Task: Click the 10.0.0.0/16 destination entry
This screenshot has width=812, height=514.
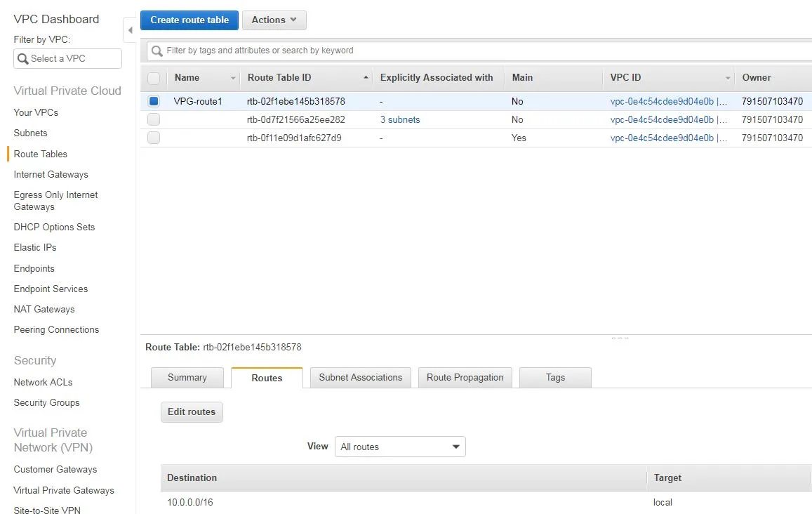Action: pyautogui.click(x=190, y=502)
